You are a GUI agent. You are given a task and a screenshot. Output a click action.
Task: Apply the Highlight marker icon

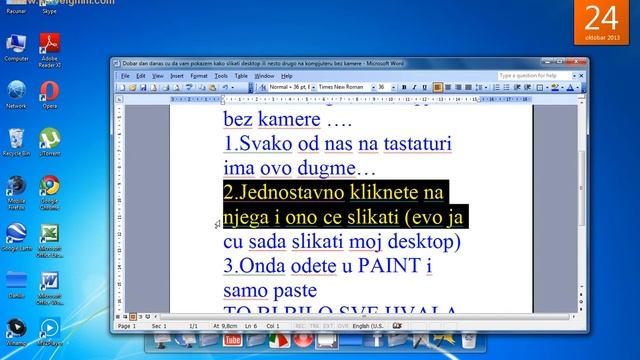click(555, 87)
